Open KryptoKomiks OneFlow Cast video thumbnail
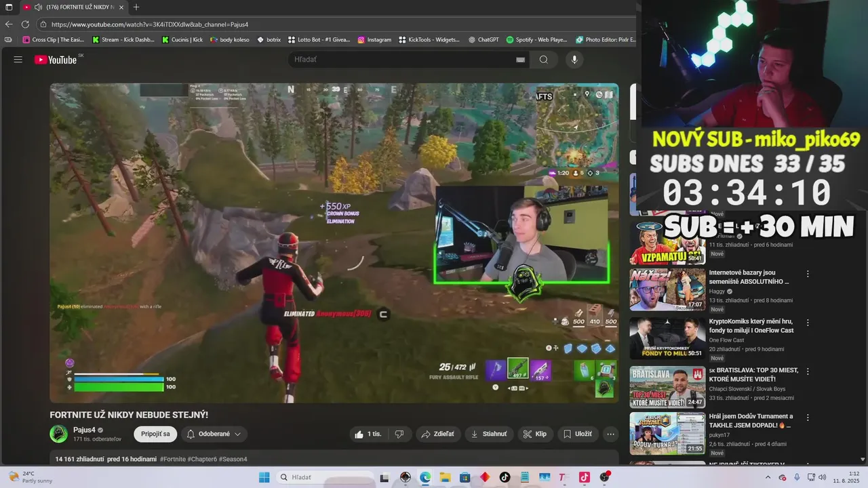Viewport: 868px width, 488px height. coord(667,338)
